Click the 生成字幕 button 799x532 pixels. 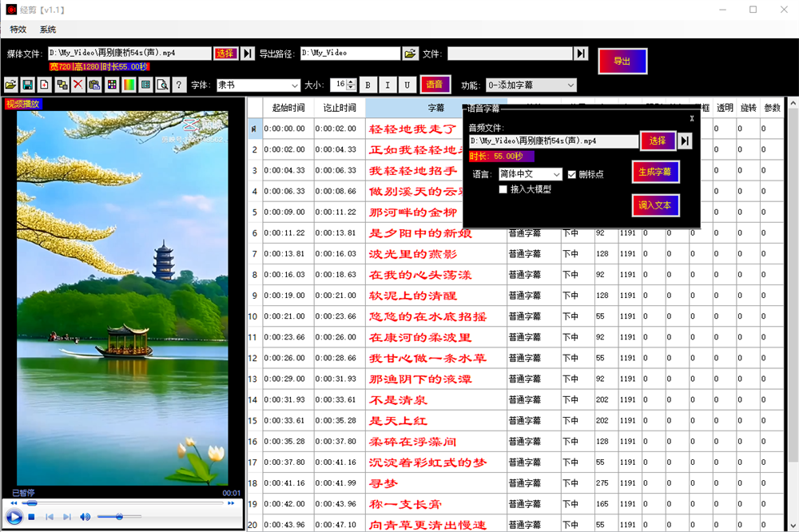(x=654, y=172)
